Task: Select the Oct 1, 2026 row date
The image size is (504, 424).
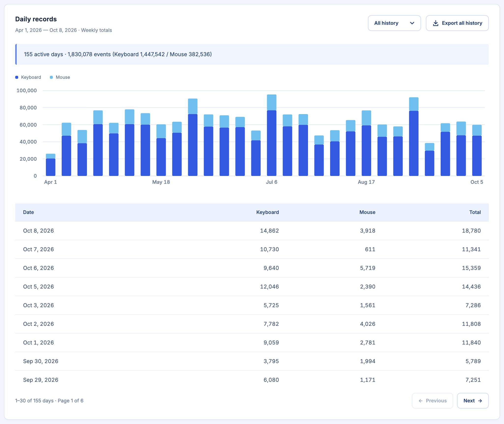Action: [39, 343]
